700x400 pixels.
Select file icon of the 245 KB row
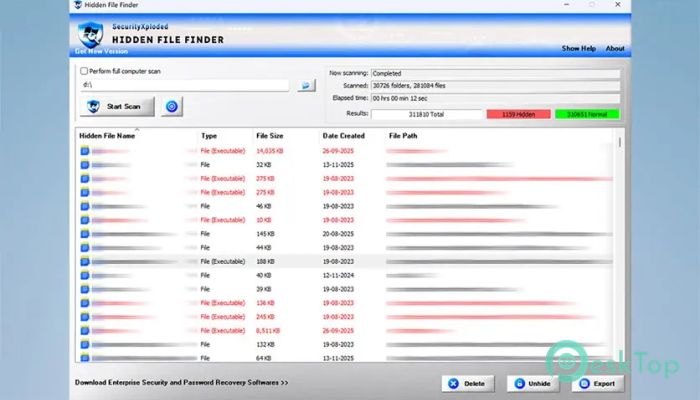click(85, 317)
